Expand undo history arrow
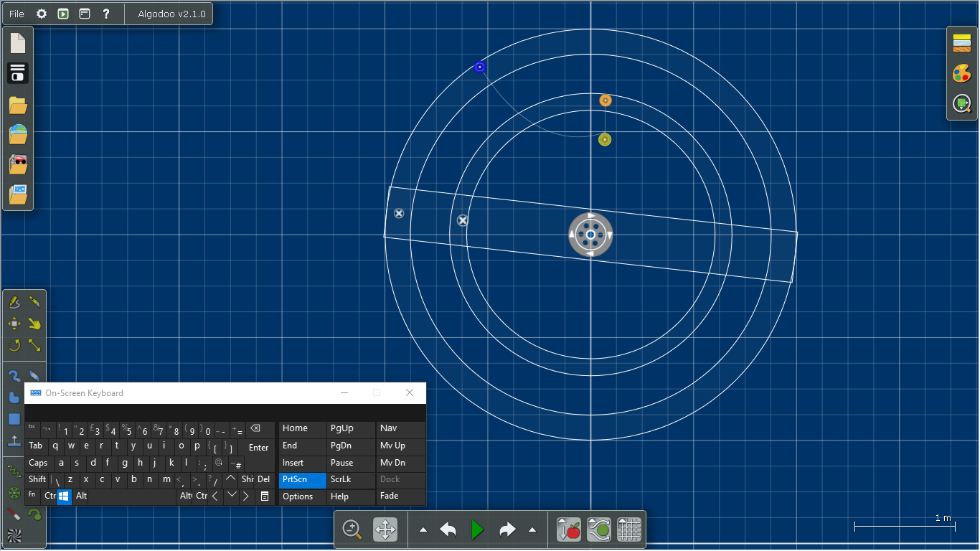This screenshot has width=980, height=551. click(423, 530)
